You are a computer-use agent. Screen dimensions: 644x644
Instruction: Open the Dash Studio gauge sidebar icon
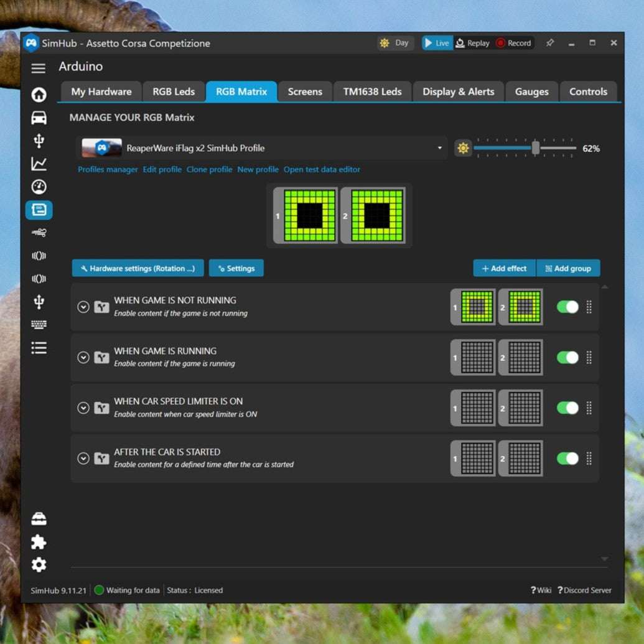pos(39,187)
